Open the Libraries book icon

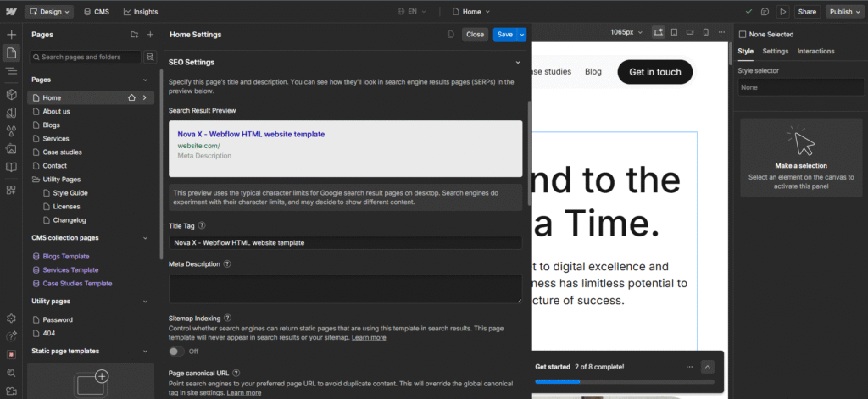point(12,167)
